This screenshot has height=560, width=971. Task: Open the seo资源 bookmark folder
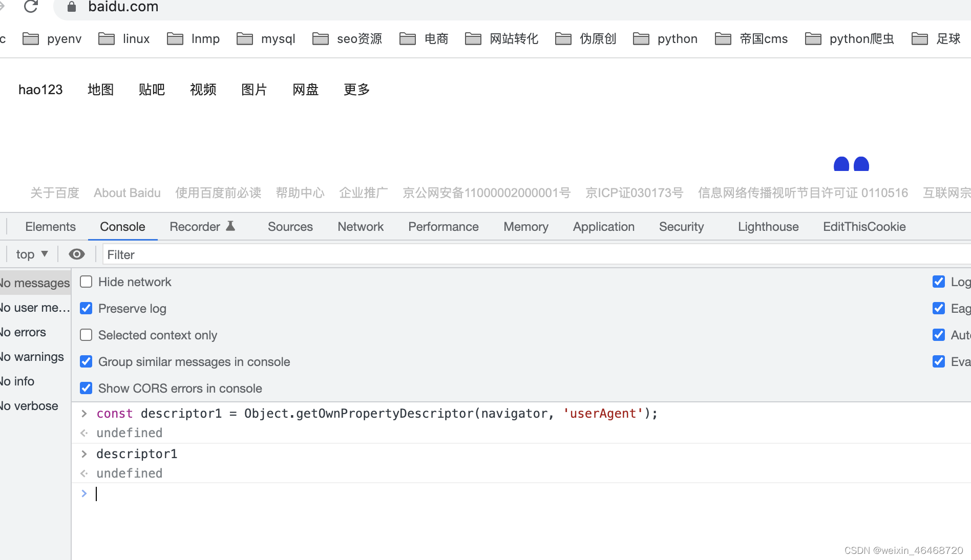click(347, 39)
